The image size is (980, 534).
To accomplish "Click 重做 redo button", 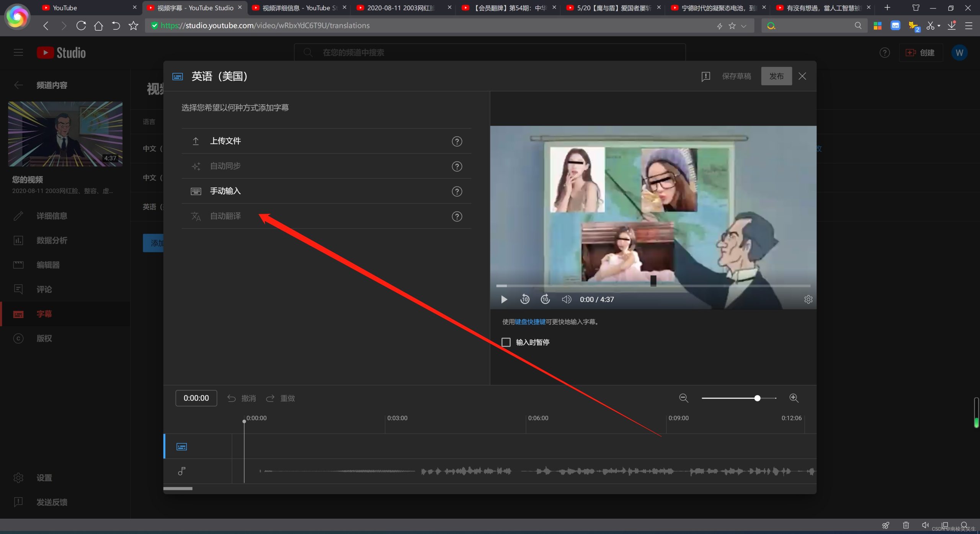I will point(281,398).
